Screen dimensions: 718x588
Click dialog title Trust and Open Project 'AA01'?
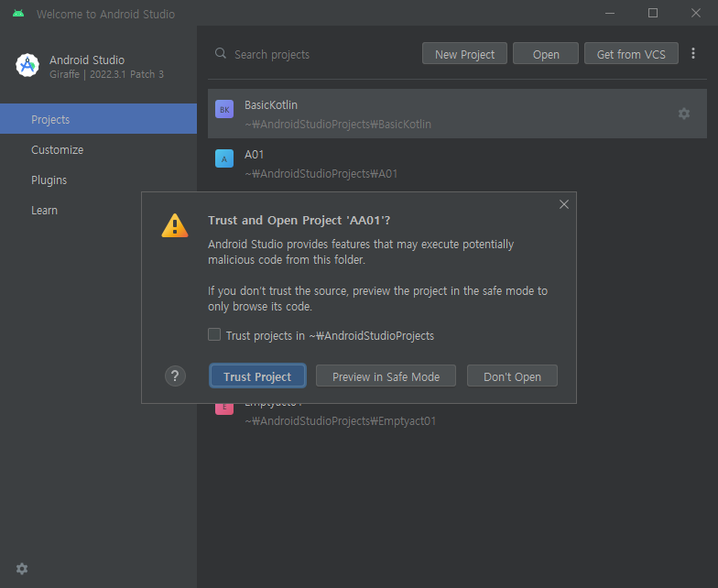(x=299, y=220)
